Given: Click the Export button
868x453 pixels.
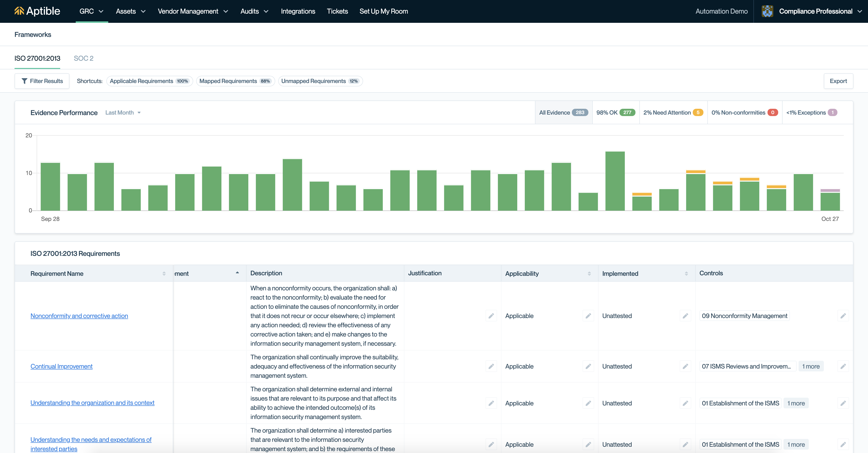Looking at the screenshot, I should pos(838,81).
